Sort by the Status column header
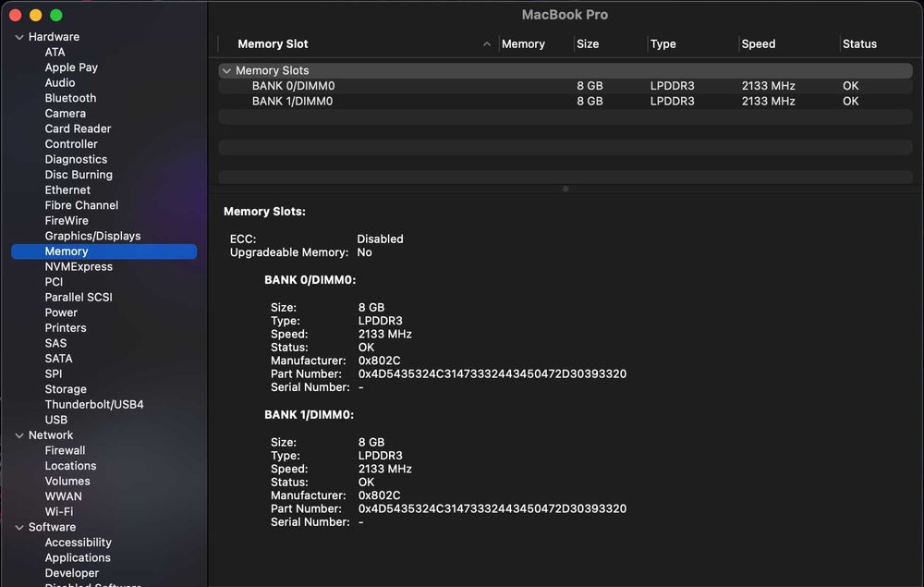 [859, 44]
